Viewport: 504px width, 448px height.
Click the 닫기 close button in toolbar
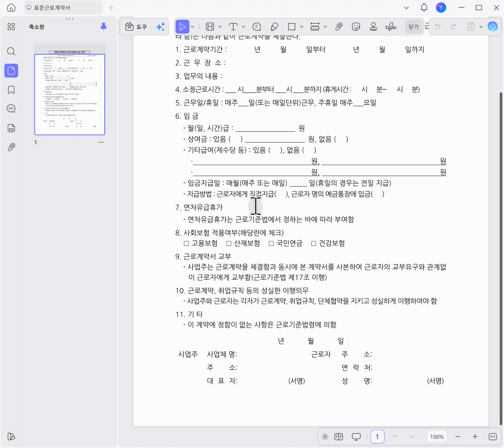[x=413, y=27]
